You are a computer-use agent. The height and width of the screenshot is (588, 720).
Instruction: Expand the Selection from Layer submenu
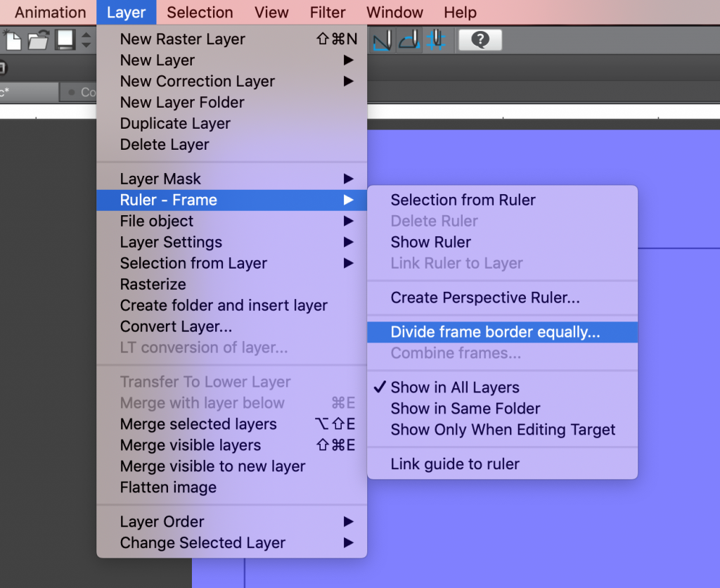point(232,263)
